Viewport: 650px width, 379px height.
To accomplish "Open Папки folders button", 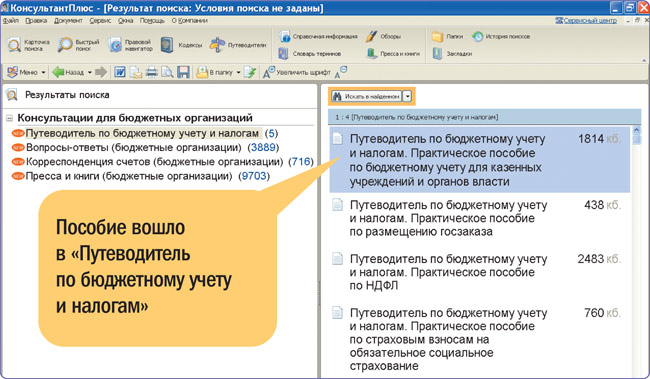I will 447,36.
